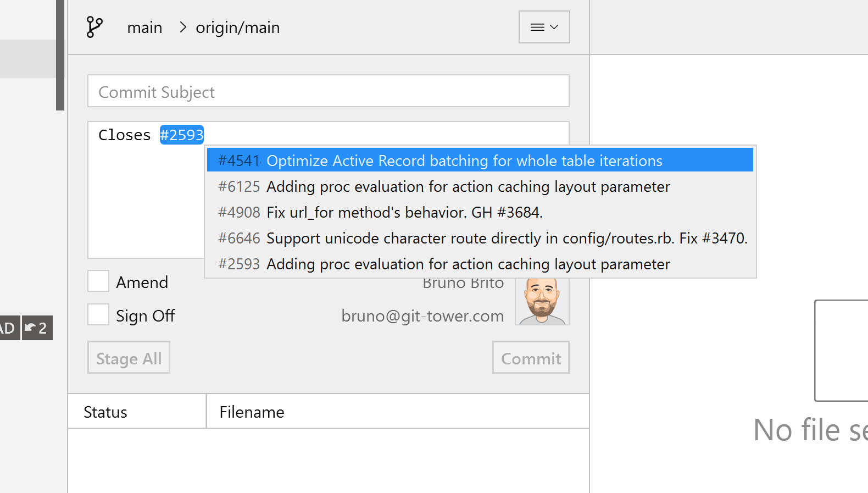The image size is (868, 493).
Task: Click the origin/main tracking branch label
Action: (x=237, y=27)
